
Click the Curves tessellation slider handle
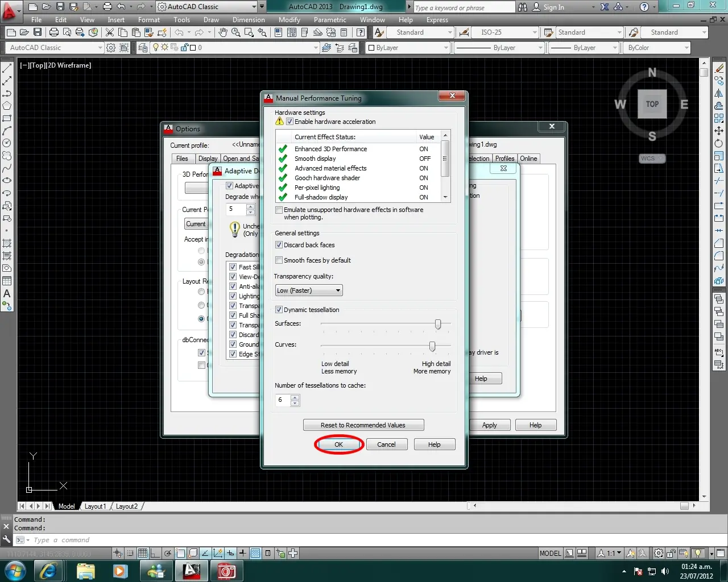pyautogui.click(x=432, y=346)
